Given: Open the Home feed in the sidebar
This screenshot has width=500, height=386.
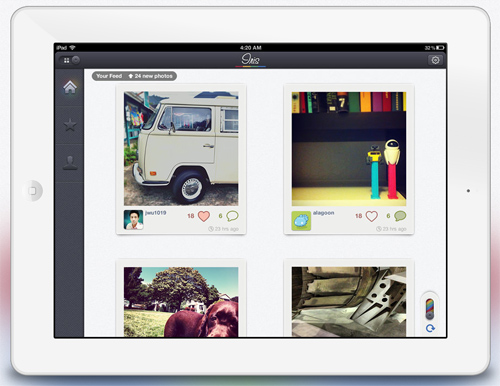Looking at the screenshot, I should [x=70, y=87].
